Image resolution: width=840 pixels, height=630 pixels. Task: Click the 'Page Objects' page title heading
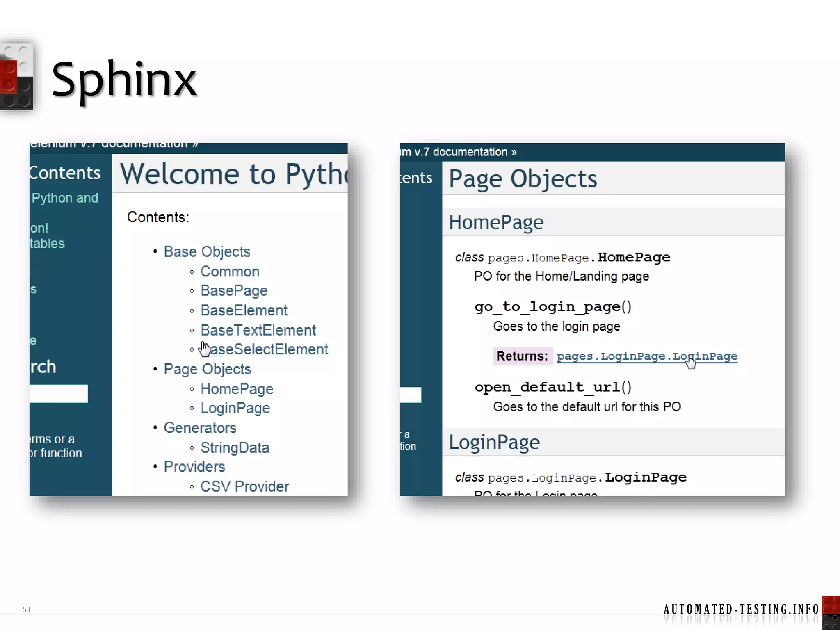coord(523,179)
